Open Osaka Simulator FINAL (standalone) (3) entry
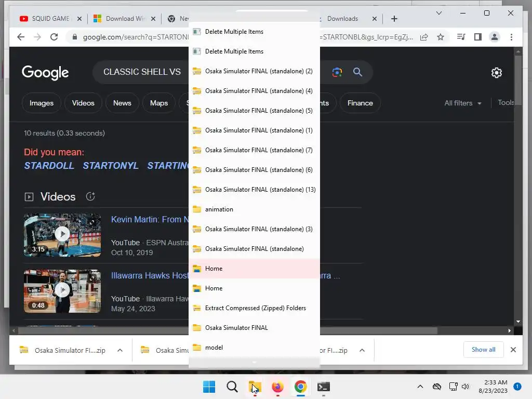The width and height of the screenshot is (532, 399). coord(254,229)
